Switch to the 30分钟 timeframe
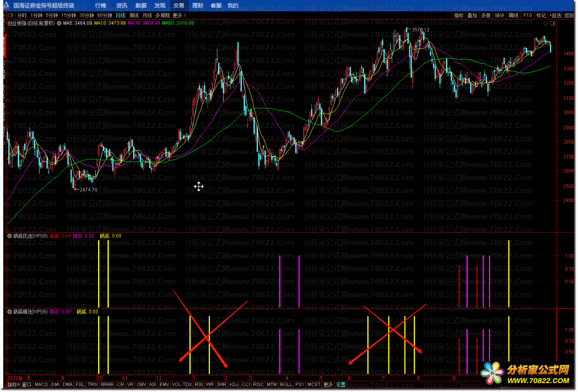The width and height of the screenshot is (578, 392). tap(86, 15)
